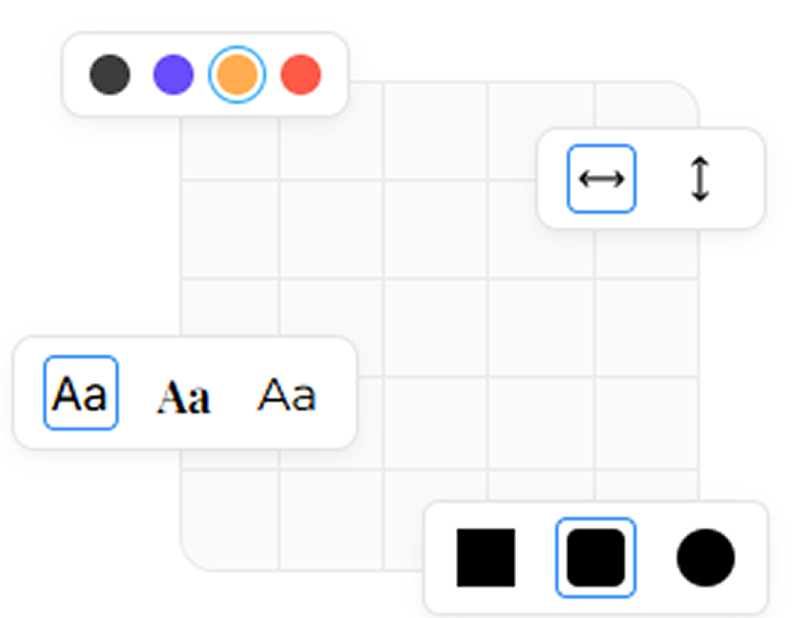This screenshot has height=618, width=810.
Task: Click the grid cell directly below center
Action: 435,422
